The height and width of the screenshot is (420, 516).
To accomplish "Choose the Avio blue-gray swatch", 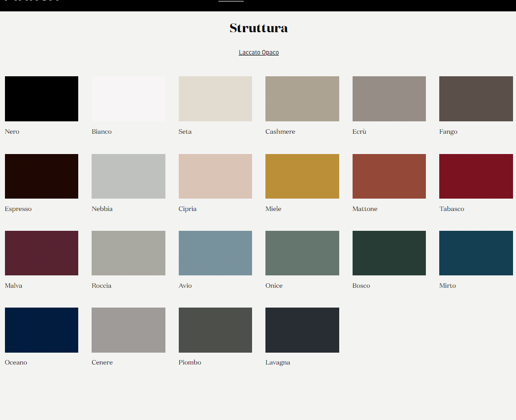I will (x=215, y=253).
